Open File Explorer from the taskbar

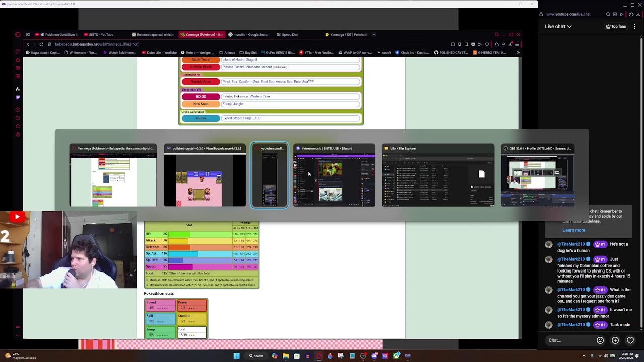coord(285,356)
